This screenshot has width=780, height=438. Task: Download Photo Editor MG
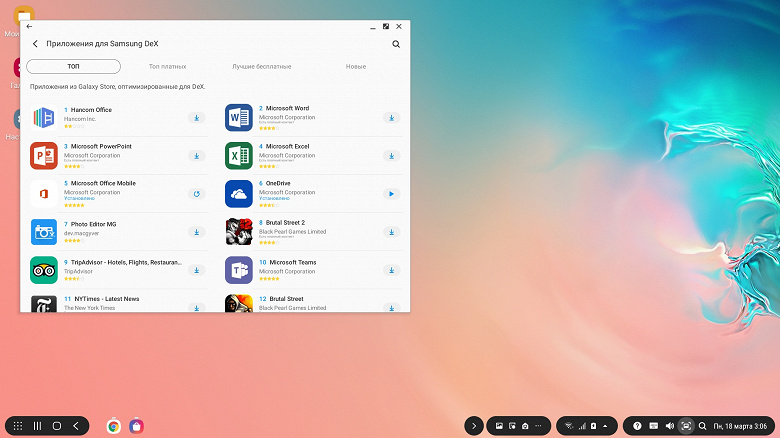tap(196, 232)
